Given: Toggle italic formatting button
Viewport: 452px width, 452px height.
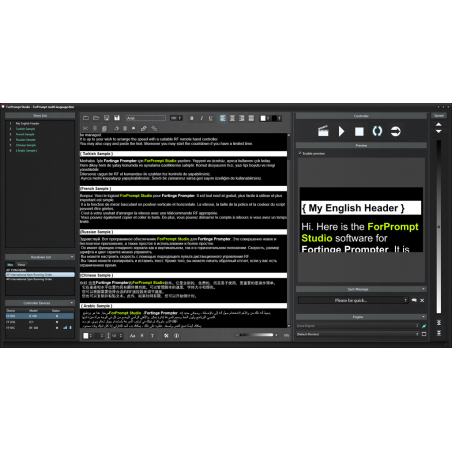Looking at the screenshot, I should tap(201, 118).
